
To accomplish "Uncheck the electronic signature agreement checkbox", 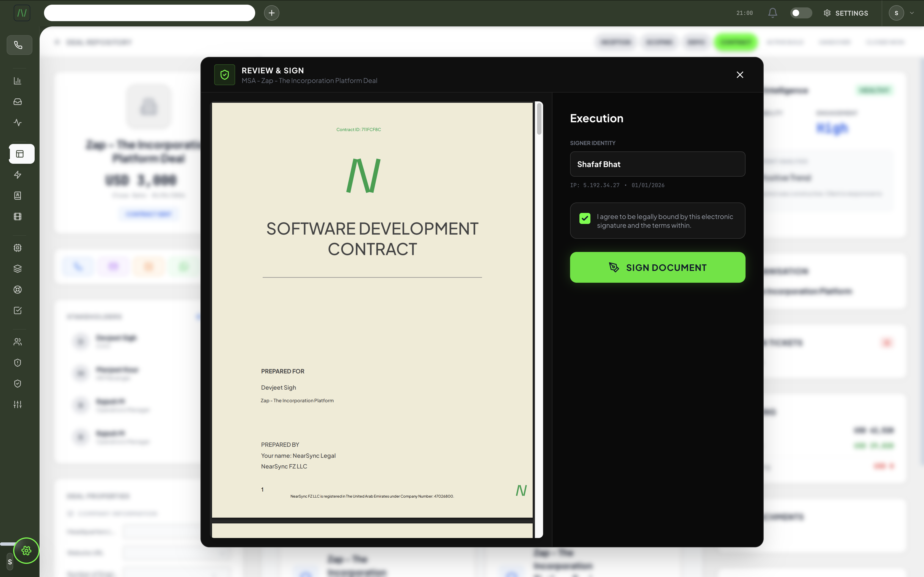I will [x=585, y=218].
